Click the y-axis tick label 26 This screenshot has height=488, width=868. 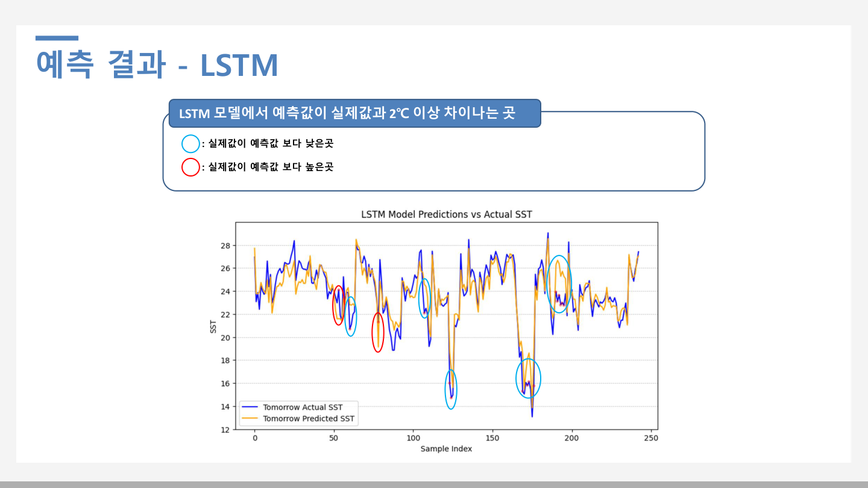point(225,269)
